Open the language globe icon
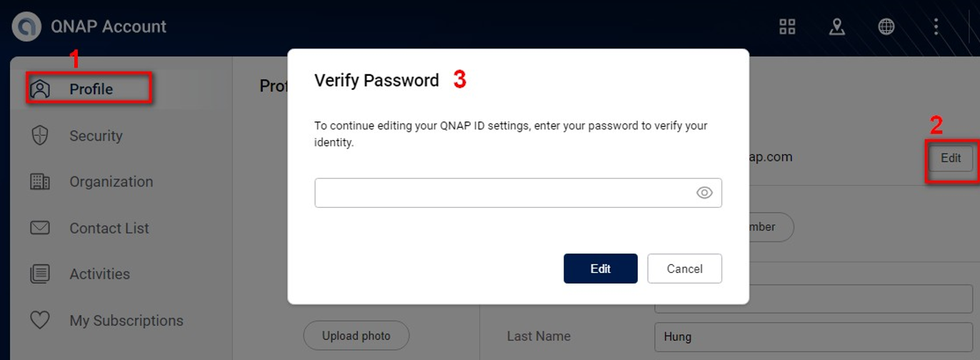Screen dimensions: 980x360 coord(886,27)
